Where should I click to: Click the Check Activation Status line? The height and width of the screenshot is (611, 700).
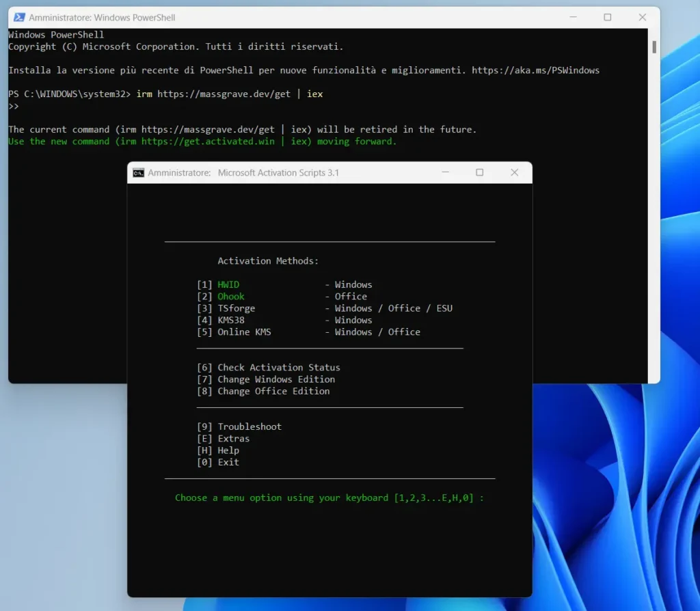[x=268, y=367]
